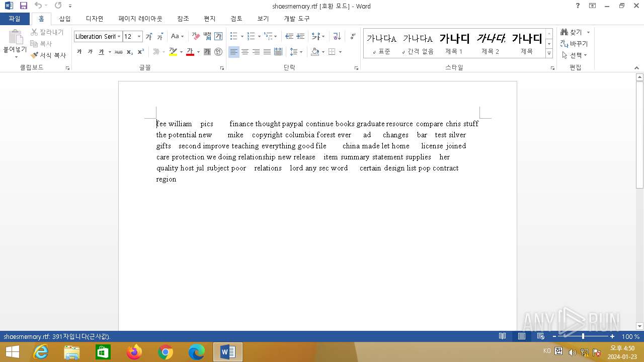Click the Redo icon in quick access toolbar
The image size is (644, 362).
click(58, 6)
